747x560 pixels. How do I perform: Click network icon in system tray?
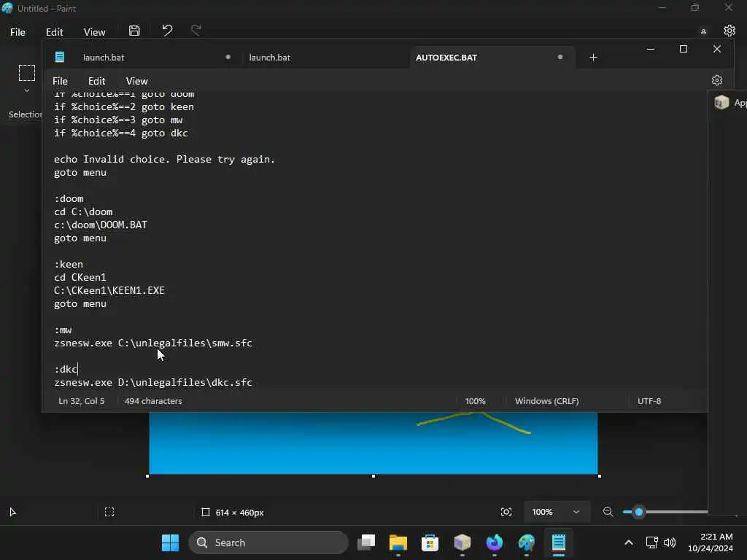coord(651,542)
